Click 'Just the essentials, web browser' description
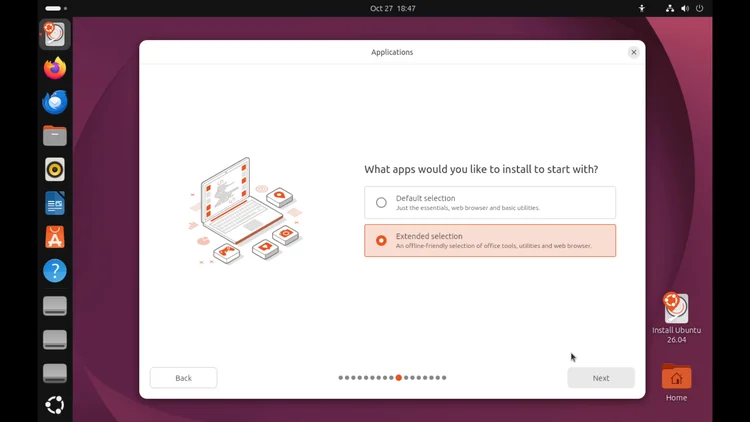The image size is (750, 422). (468, 208)
